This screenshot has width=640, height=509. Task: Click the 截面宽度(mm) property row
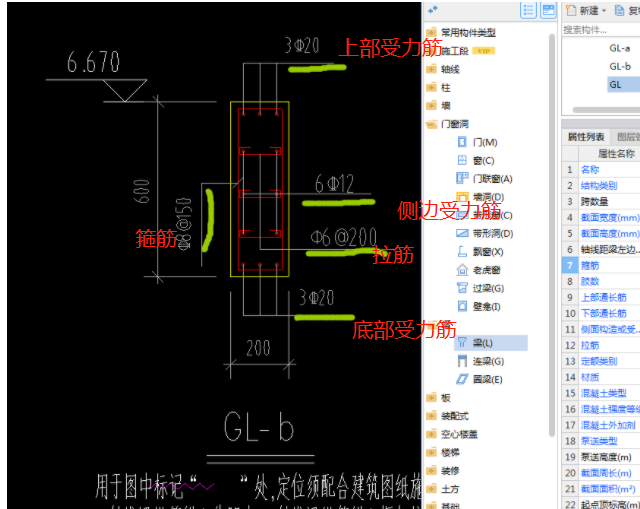pyautogui.click(x=601, y=218)
